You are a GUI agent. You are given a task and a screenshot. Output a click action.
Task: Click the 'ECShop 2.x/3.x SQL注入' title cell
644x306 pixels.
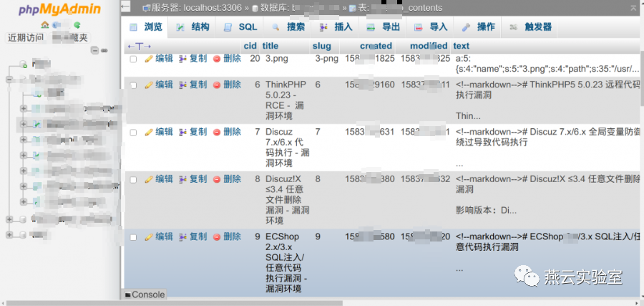tap(286, 262)
